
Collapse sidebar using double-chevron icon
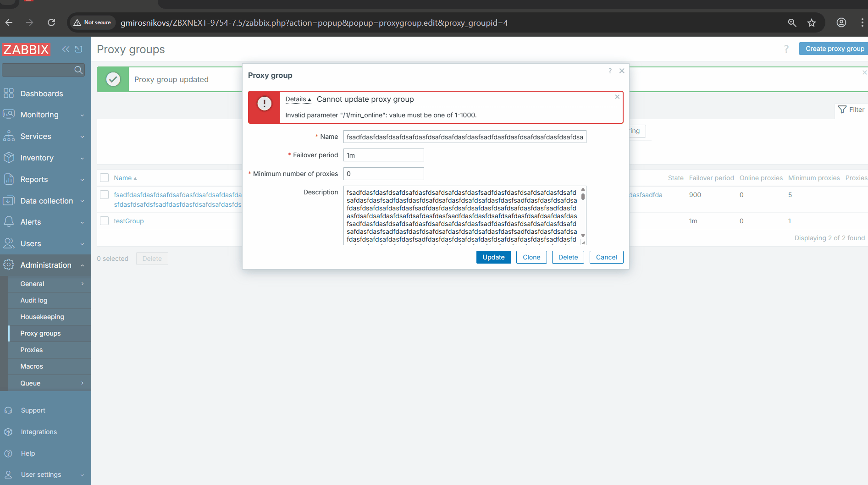point(66,49)
